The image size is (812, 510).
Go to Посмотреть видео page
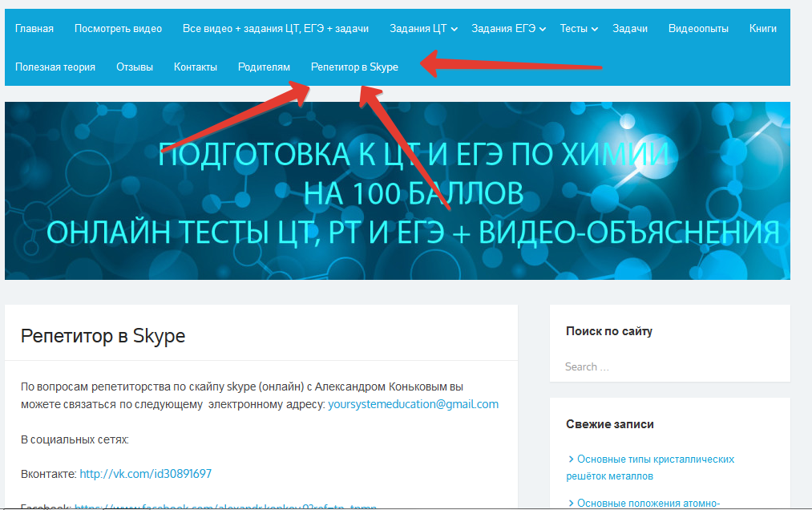coord(118,29)
